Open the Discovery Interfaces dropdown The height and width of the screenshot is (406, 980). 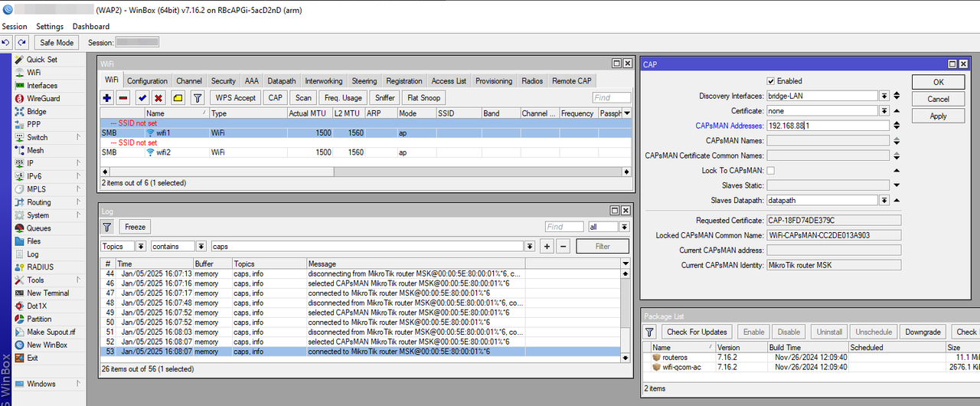pyautogui.click(x=884, y=96)
